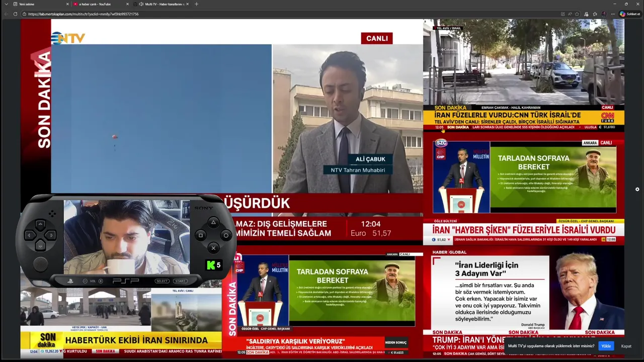Click the PSP overlay circle button

pos(226,235)
